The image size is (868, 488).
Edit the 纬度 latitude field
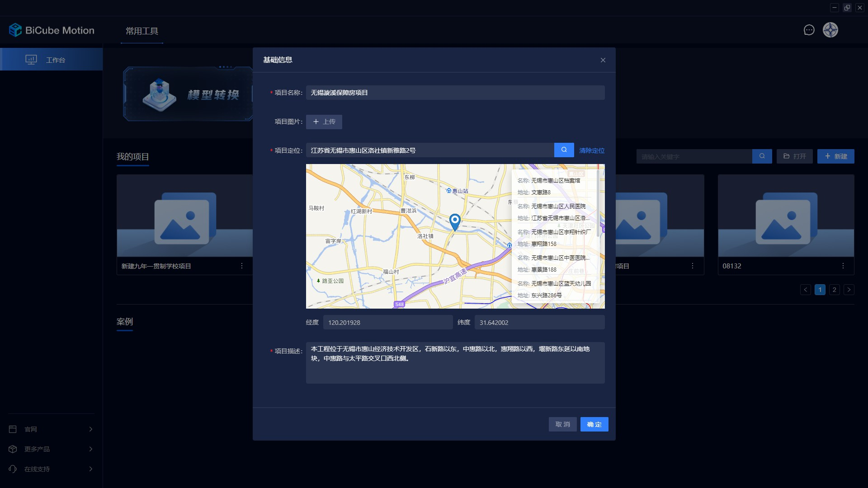click(x=539, y=323)
